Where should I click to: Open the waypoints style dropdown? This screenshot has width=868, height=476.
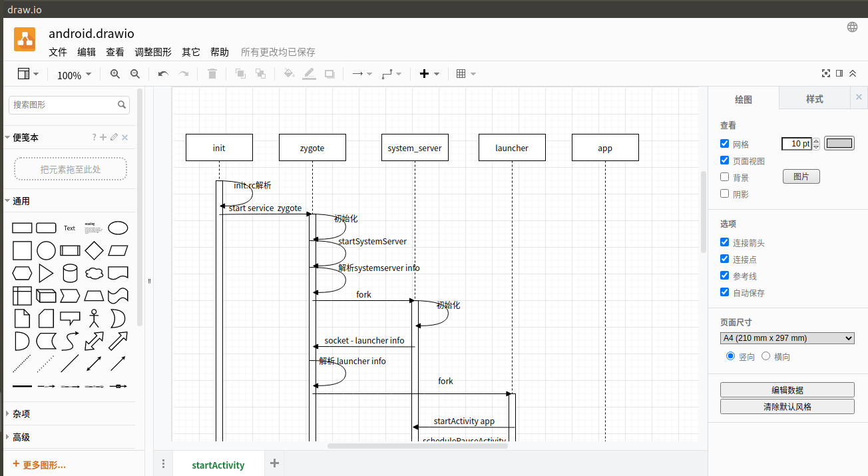coord(391,74)
